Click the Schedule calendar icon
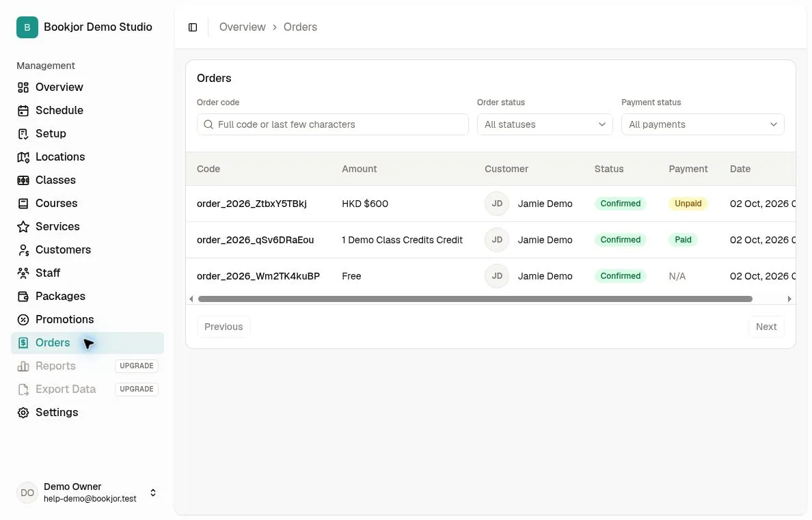The height and width of the screenshot is (520, 812). 23,111
